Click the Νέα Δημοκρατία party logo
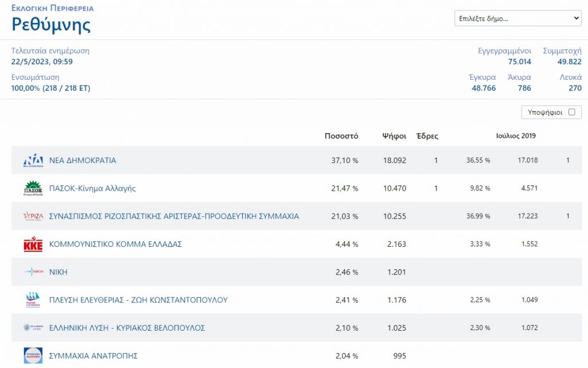Screen dimensions: 588x368 tap(33, 160)
